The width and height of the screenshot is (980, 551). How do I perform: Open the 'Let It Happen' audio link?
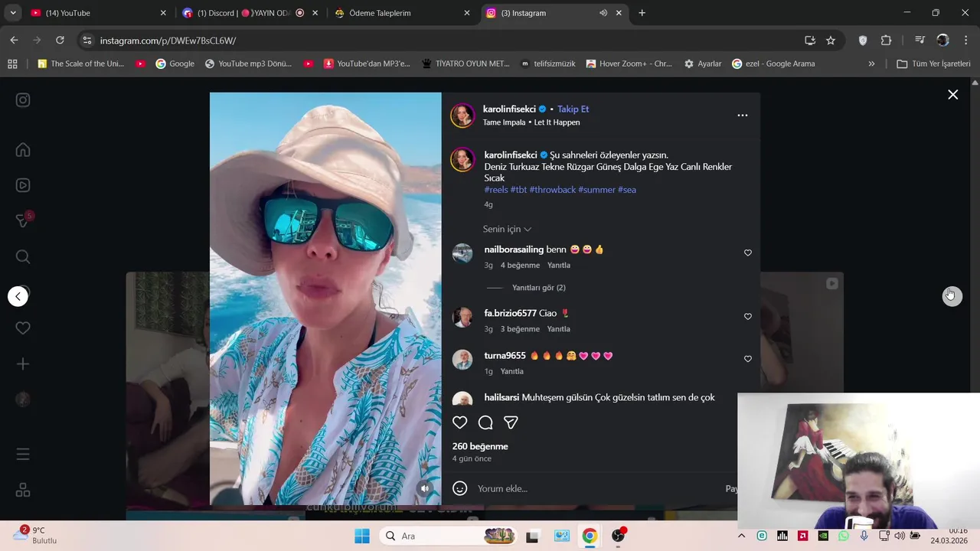(557, 122)
